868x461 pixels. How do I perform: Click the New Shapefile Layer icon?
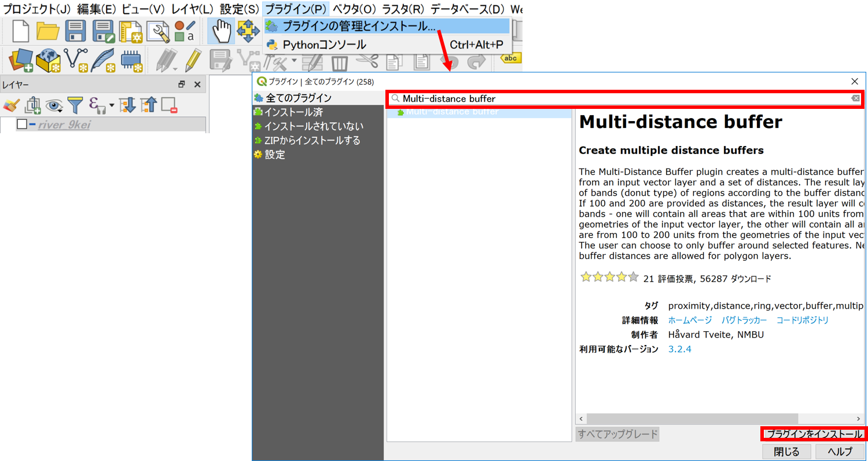coord(76,60)
